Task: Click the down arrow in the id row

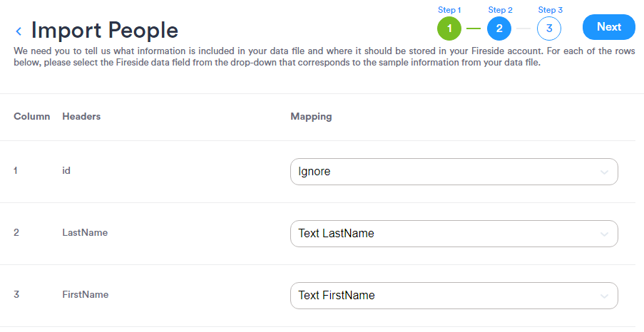Action: tap(604, 172)
